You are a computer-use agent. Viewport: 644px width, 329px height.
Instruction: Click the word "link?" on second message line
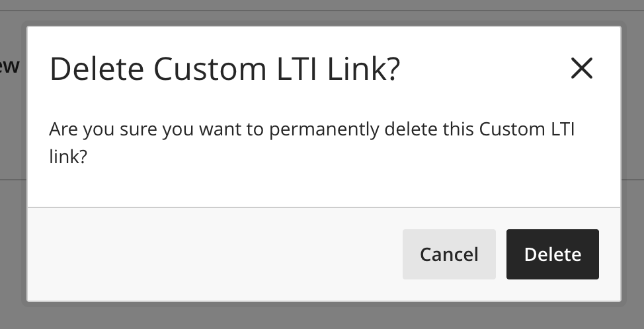pos(68,159)
